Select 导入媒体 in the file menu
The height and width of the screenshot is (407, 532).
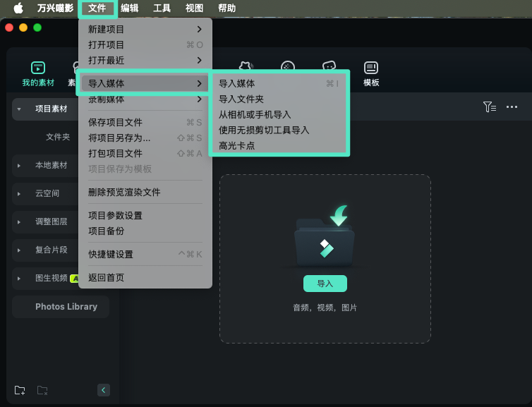click(145, 83)
